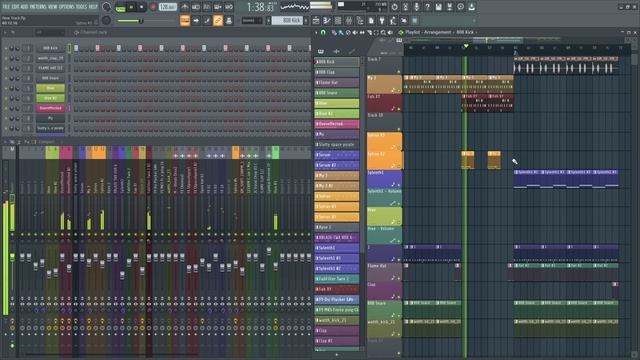Click the download content library icon
This screenshot has height=360, width=640.
[x=471, y=7]
